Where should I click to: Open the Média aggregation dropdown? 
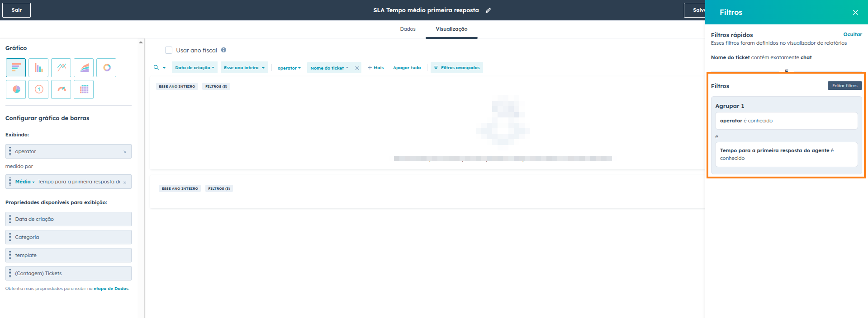click(x=25, y=182)
